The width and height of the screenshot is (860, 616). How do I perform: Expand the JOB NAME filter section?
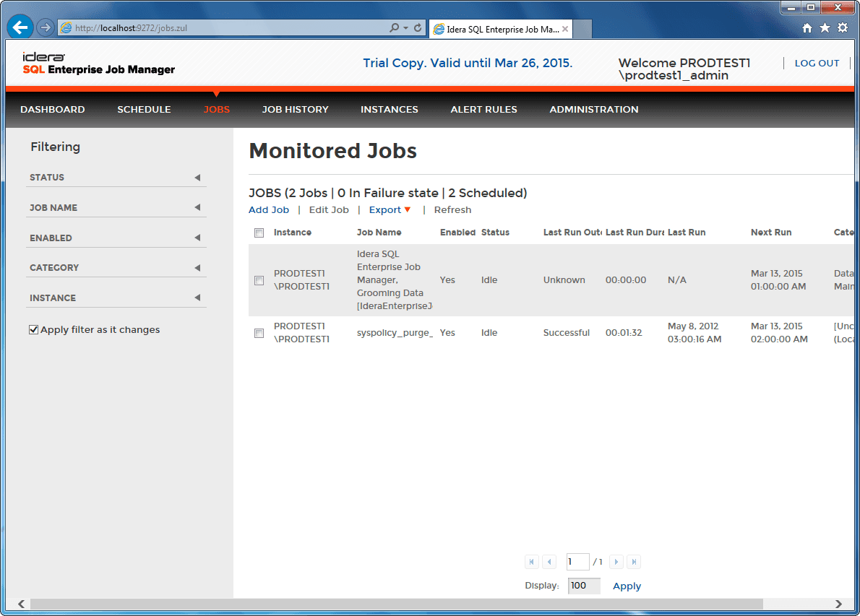(x=116, y=208)
